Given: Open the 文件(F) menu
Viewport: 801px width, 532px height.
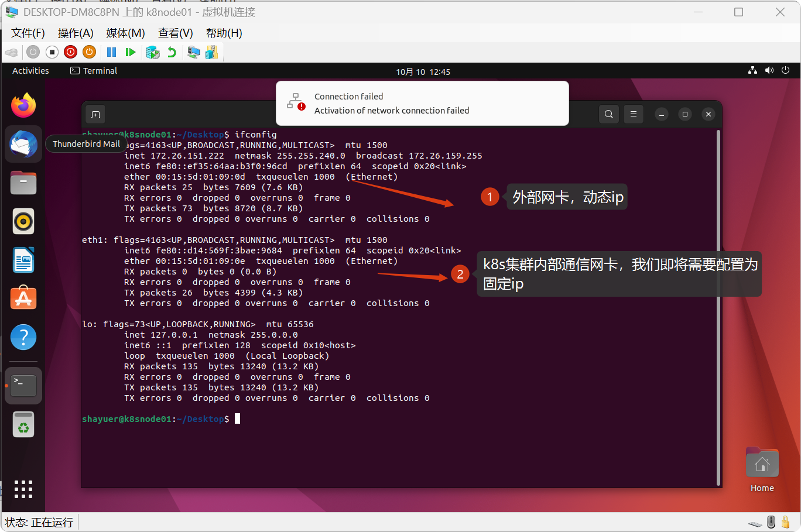Looking at the screenshot, I should tap(28, 33).
